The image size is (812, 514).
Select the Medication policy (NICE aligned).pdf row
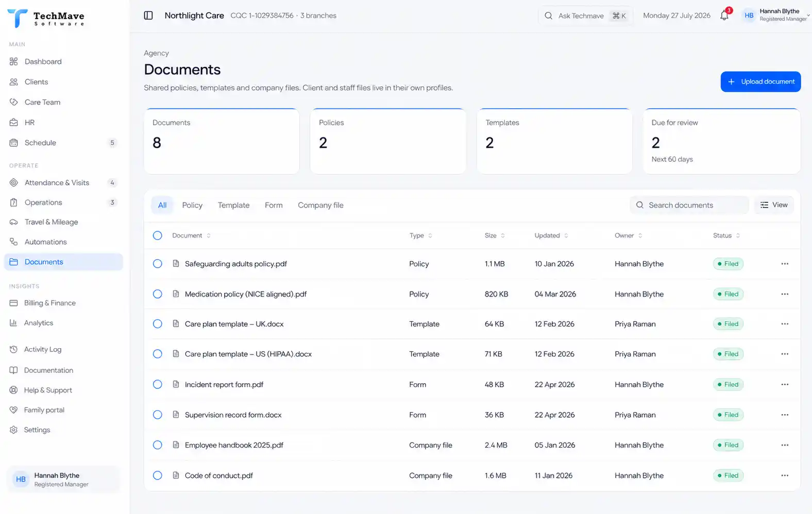pos(158,294)
